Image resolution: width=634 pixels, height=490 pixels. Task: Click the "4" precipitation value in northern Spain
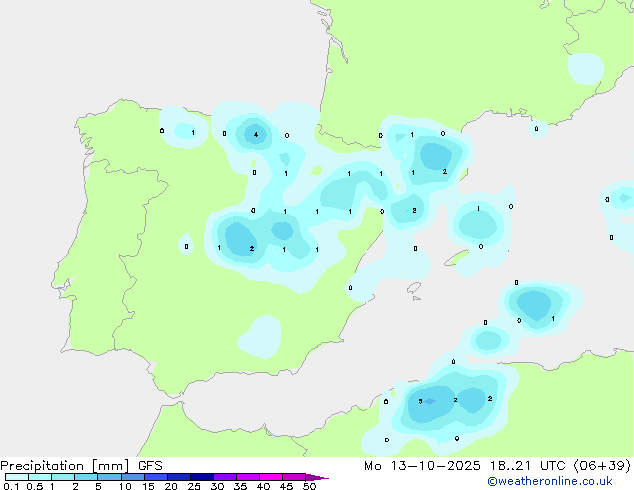[x=256, y=135]
